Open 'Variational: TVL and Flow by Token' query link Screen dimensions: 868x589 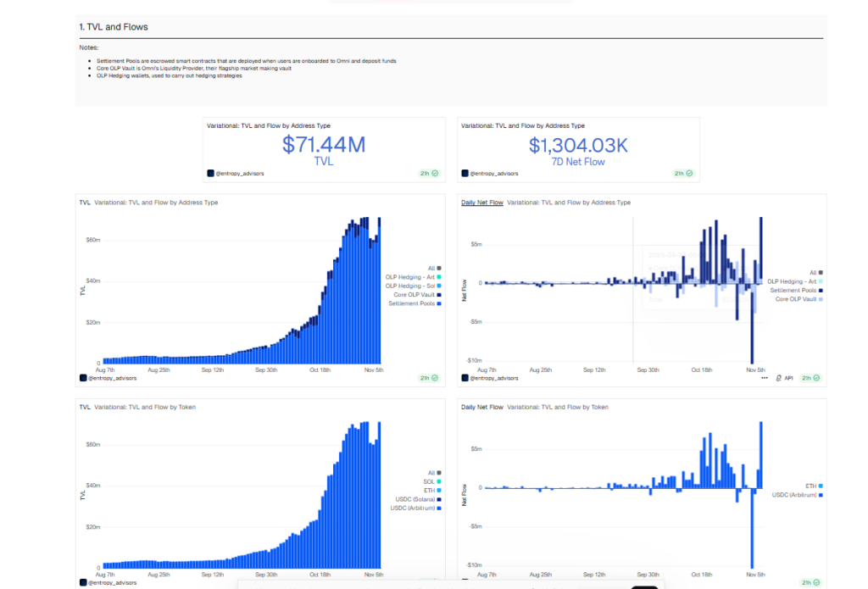tap(144, 408)
